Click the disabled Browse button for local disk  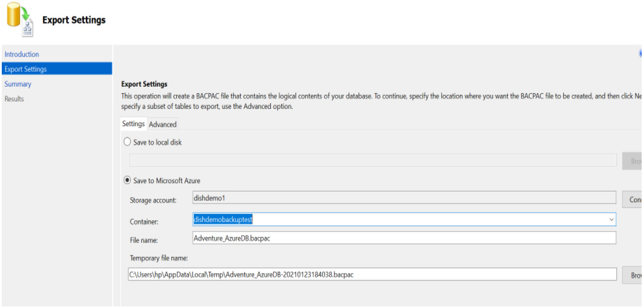click(632, 161)
